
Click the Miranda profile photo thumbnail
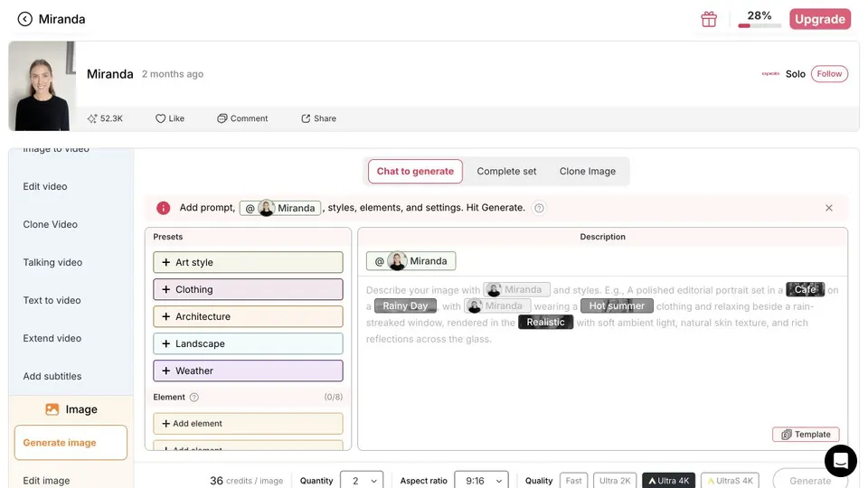(x=42, y=87)
